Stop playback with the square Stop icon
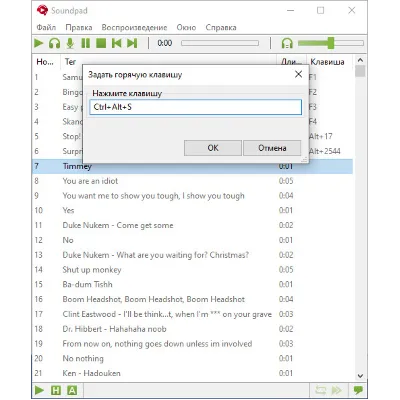Image resolution: width=400 pixels, height=400 pixels. pos(101,43)
